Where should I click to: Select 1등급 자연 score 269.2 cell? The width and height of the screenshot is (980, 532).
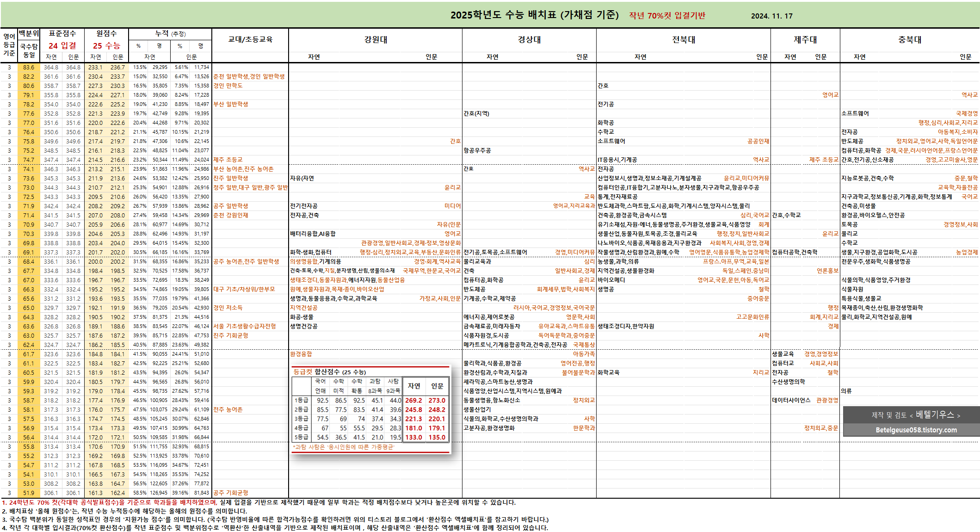(x=413, y=401)
